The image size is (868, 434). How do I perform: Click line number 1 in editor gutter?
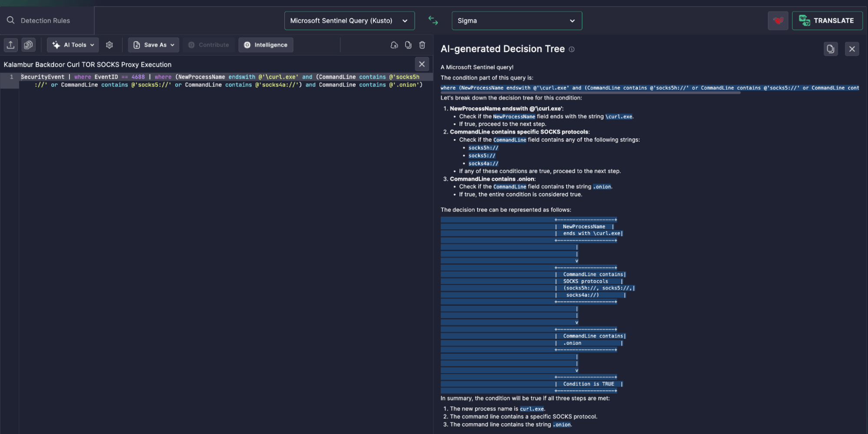click(x=11, y=77)
